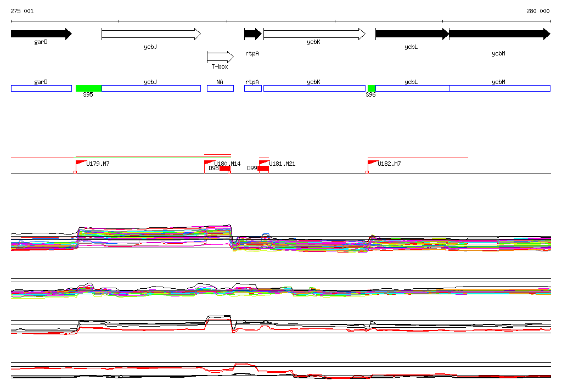Viewport: 562px width, 392px height.
Task: Click the blue-outlined rtpA box
Action: point(253,88)
